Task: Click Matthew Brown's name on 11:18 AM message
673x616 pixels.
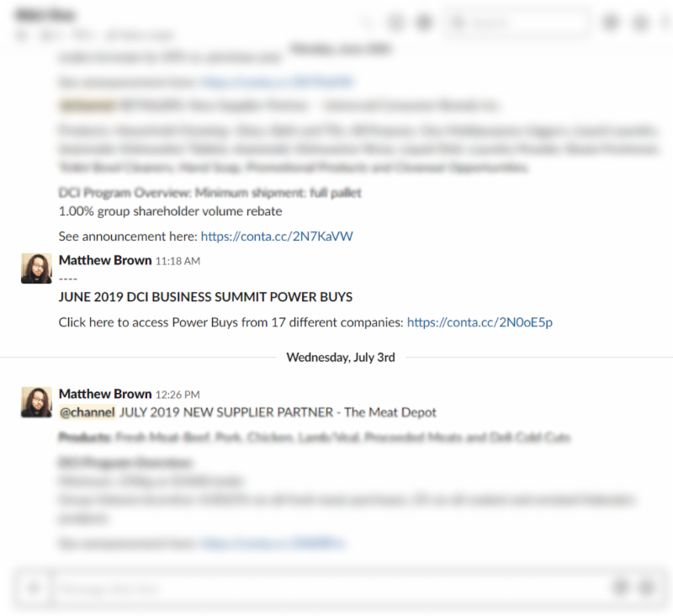Action: coord(105,261)
